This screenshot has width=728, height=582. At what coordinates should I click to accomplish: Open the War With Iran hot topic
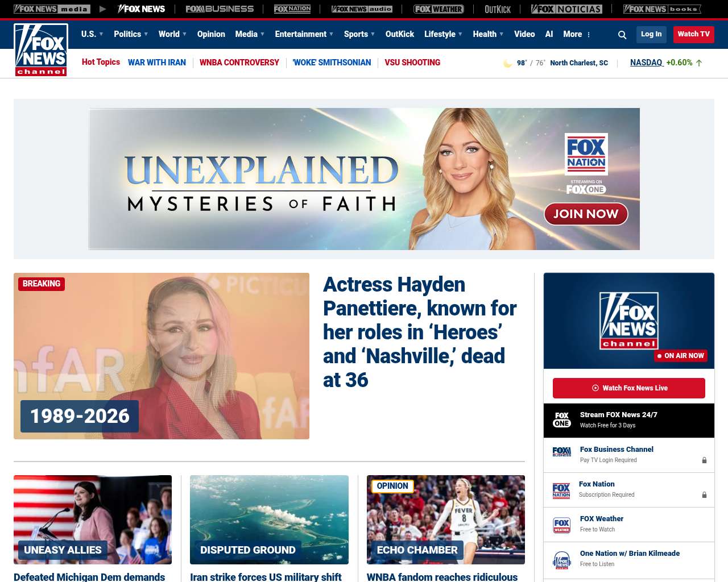point(157,63)
